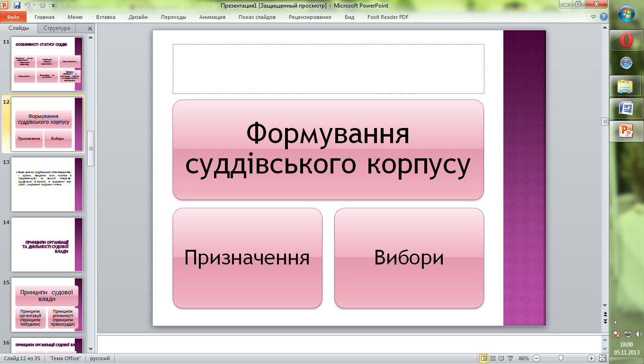The width and height of the screenshot is (644, 364).
Task: Open Windows Explorer folder in taskbar
Action: pyautogui.click(x=626, y=86)
